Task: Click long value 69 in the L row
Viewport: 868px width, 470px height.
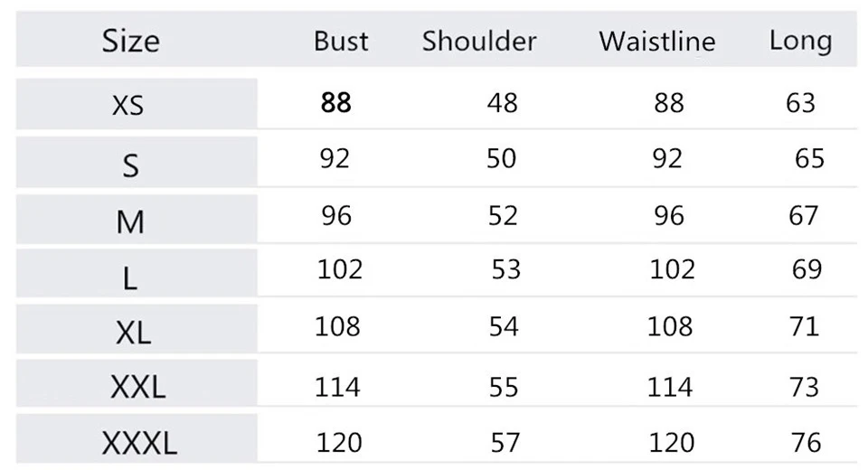Action: click(x=806, y=269)
